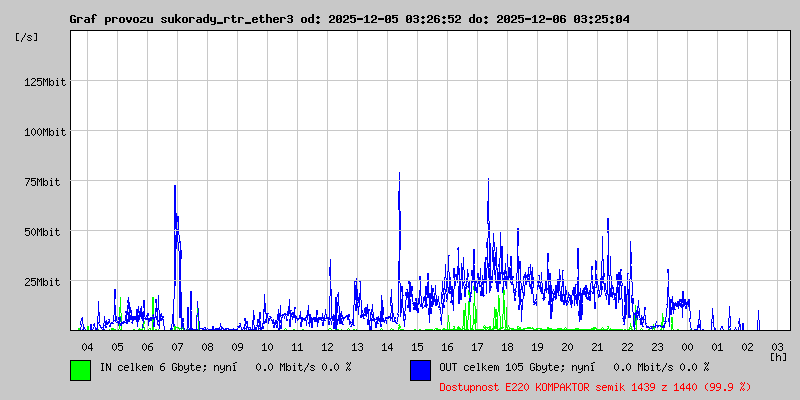Select hour 22 on the time axis

pos(627,346)
